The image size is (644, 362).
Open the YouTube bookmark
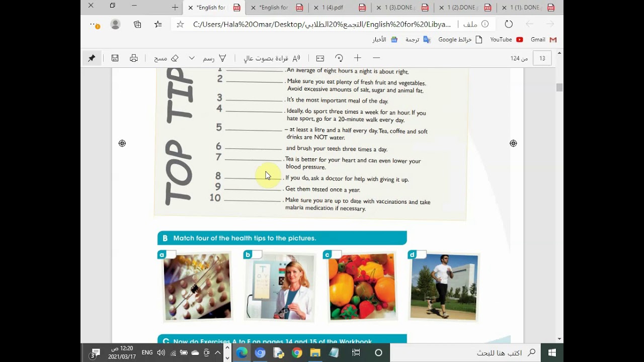click(x=506, y=40)
